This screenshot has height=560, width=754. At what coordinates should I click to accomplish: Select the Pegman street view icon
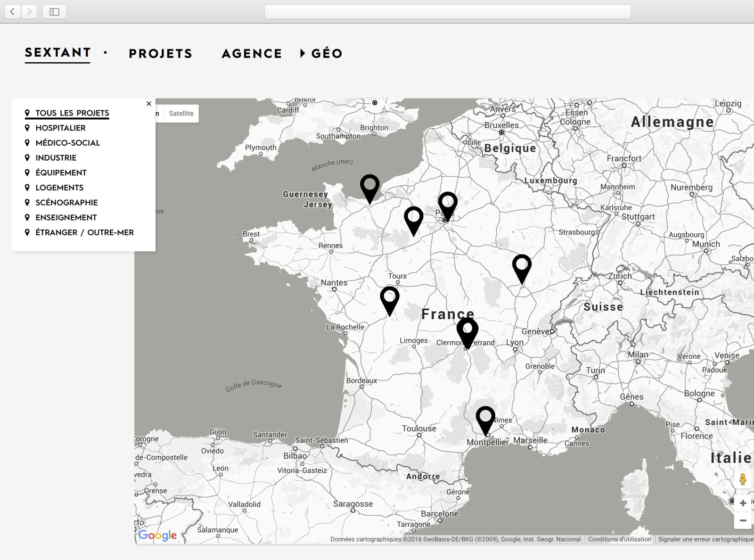pyautogui.click(x=742, y=480)
